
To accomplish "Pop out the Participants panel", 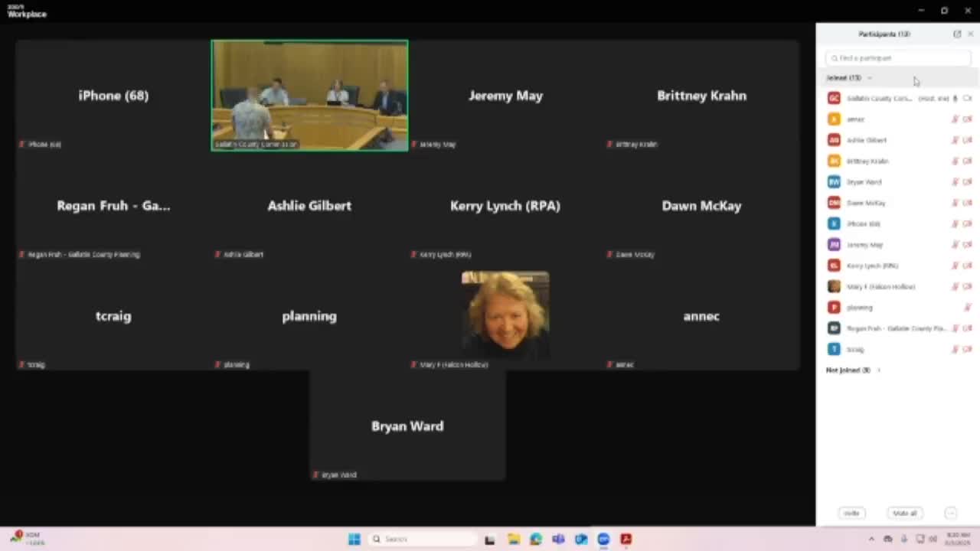I will coord(956,34).
